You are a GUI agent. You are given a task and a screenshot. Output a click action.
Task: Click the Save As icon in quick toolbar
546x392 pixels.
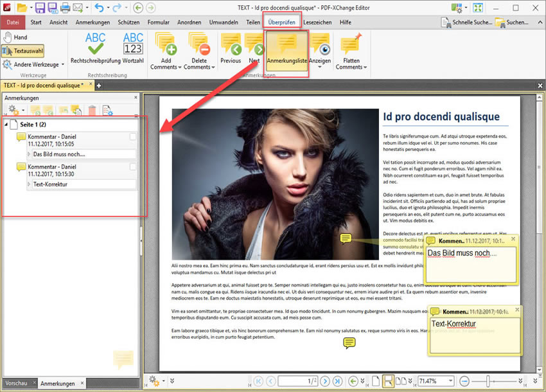click(53, 8)
